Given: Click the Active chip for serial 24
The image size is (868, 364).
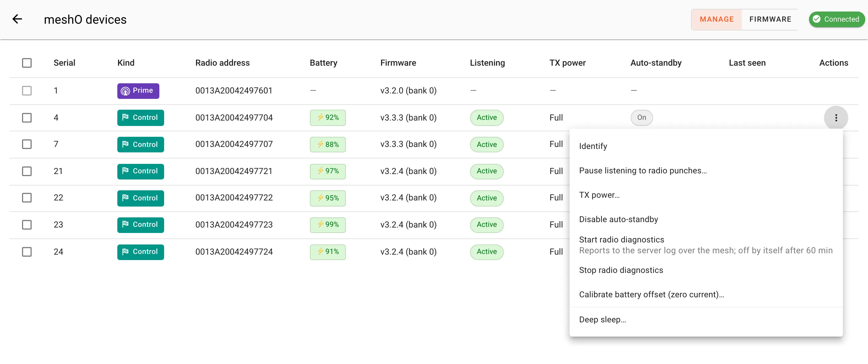Looking at the screenshot, I should click(x=487, y=252).
